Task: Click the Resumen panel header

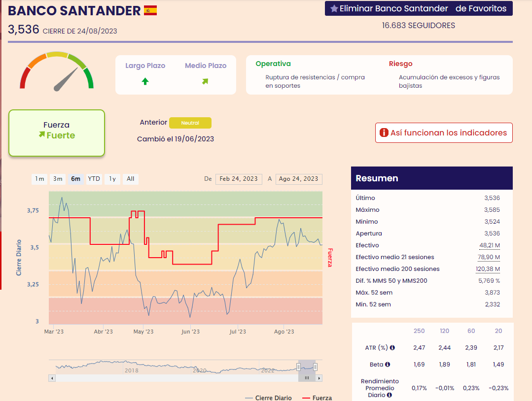Action: 431,178
